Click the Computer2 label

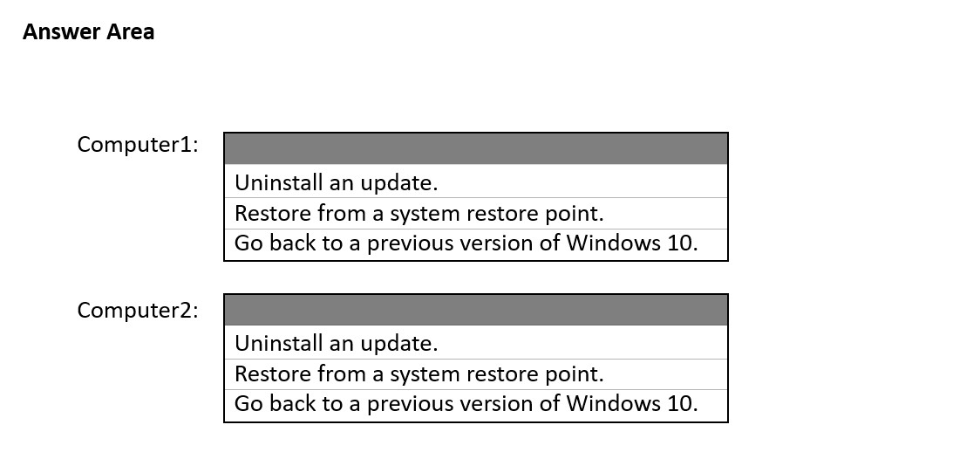tap(138, 310)
